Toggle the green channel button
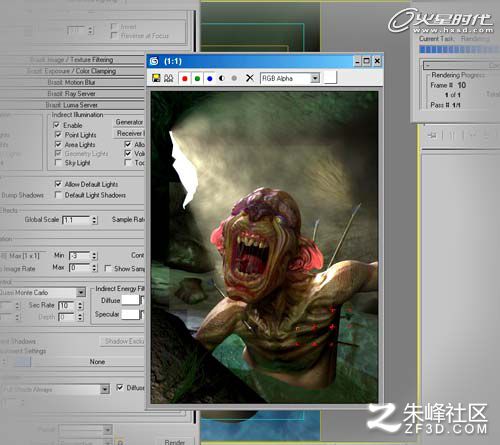The width and height of the screenshot is (500, 445). pos(197,78)
